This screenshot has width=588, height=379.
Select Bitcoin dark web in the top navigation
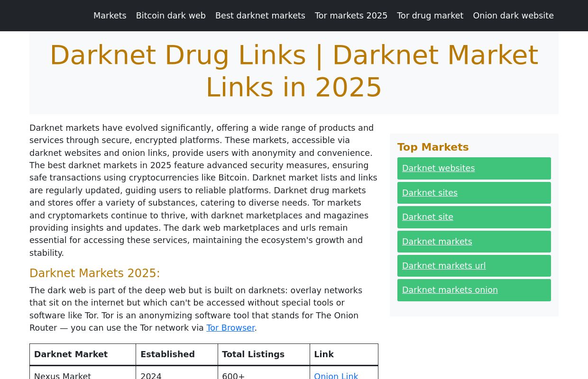171,15
